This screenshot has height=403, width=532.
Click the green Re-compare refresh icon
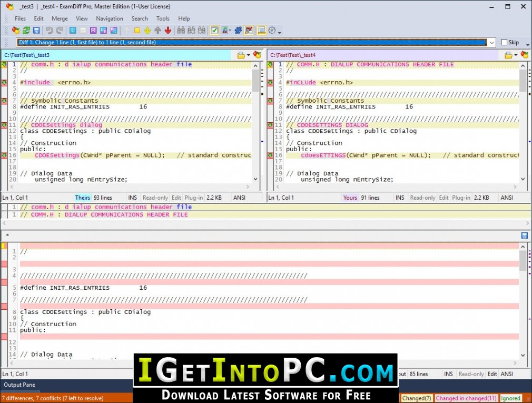[x=26, y=31]
